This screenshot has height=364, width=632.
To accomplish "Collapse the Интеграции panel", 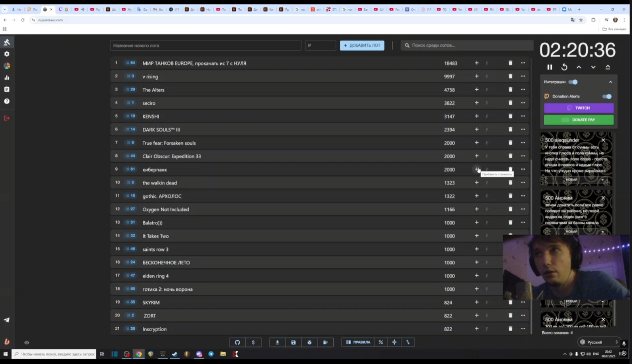I will click(610, 82).
